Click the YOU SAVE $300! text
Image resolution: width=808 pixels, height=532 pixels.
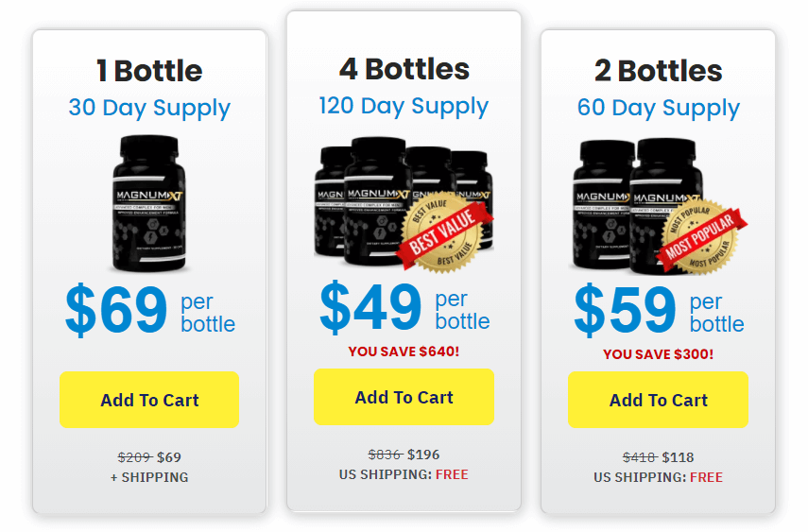point(658,354)
